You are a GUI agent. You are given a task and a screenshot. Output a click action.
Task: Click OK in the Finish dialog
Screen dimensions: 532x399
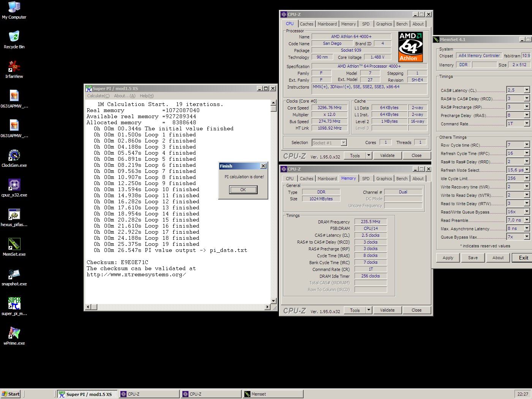coord(243,190)
